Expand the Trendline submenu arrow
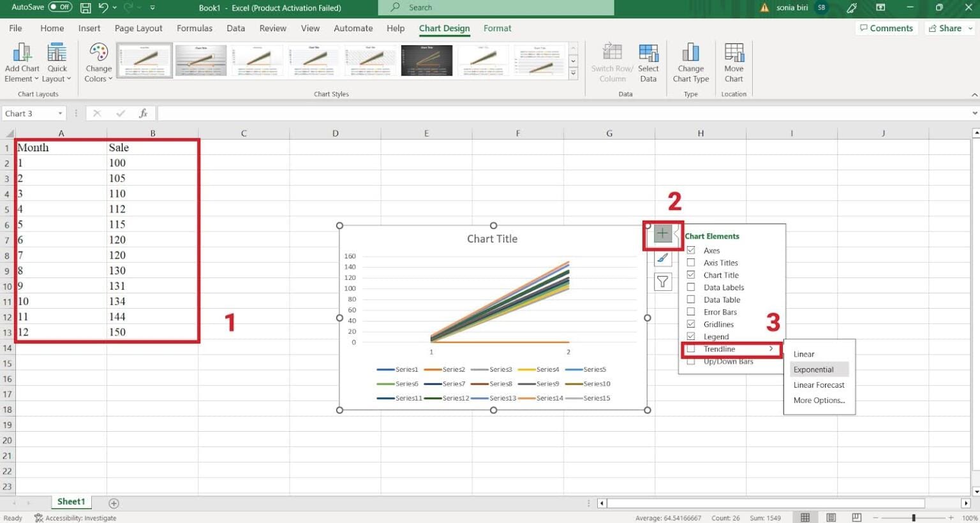980x523 pixels. (x=771, y=349)
